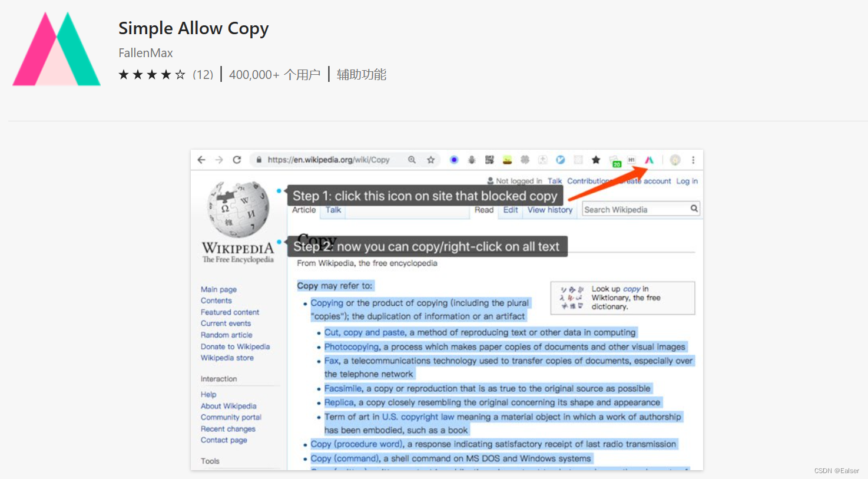Open the Wikipedia store link
868x479 pixels.
point(227,358)
